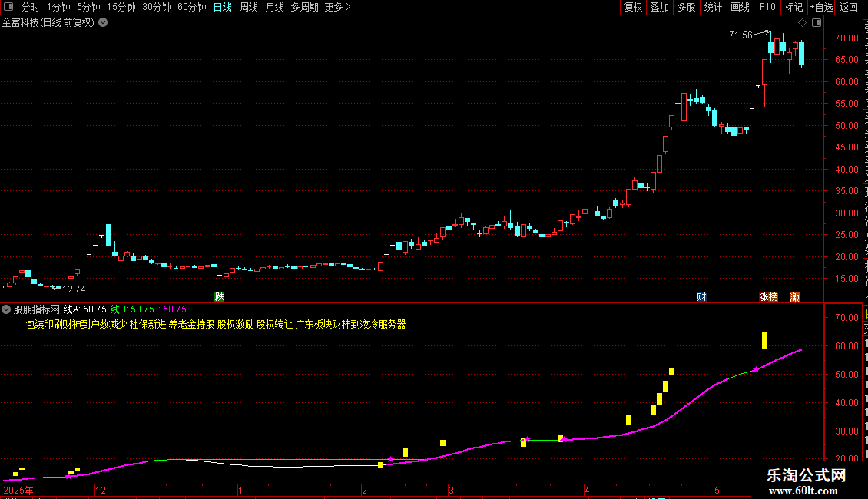Image resolution: width=868 pixels, height=499 pixels.
Task: Switch to 月线 monthly chart
Action: point(274,7)
